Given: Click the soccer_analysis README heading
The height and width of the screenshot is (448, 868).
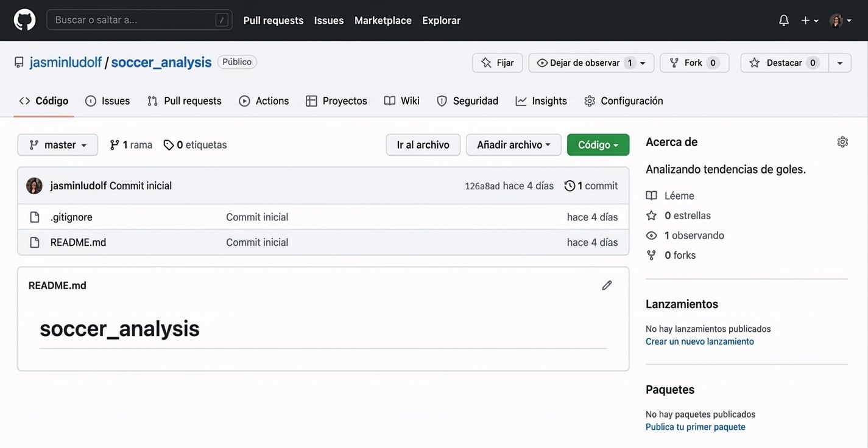Looking at the screenshot, I should 119,329.
